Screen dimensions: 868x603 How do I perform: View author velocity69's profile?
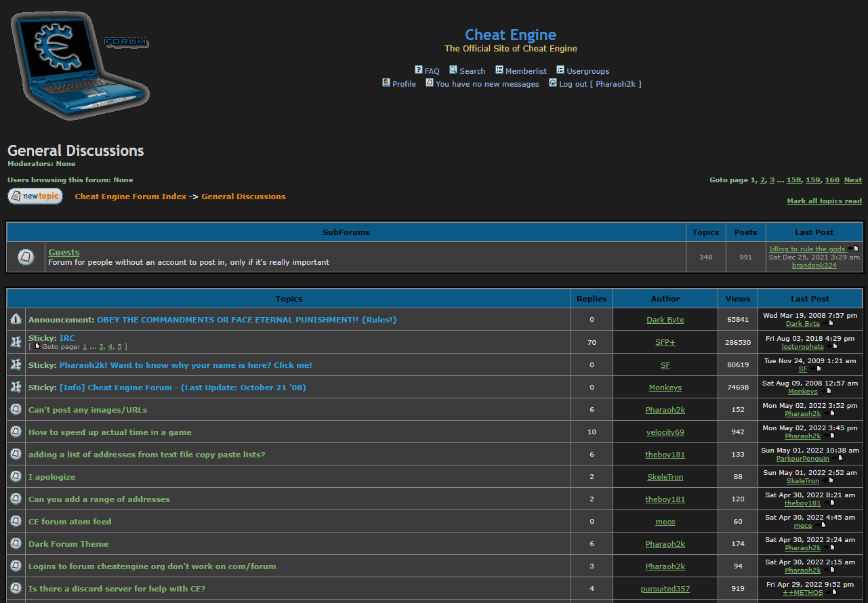[x=665, y=432]
